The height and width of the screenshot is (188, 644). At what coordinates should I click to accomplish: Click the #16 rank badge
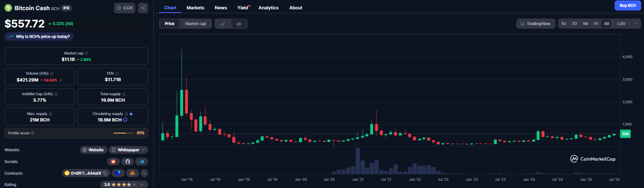pos(66,8)
